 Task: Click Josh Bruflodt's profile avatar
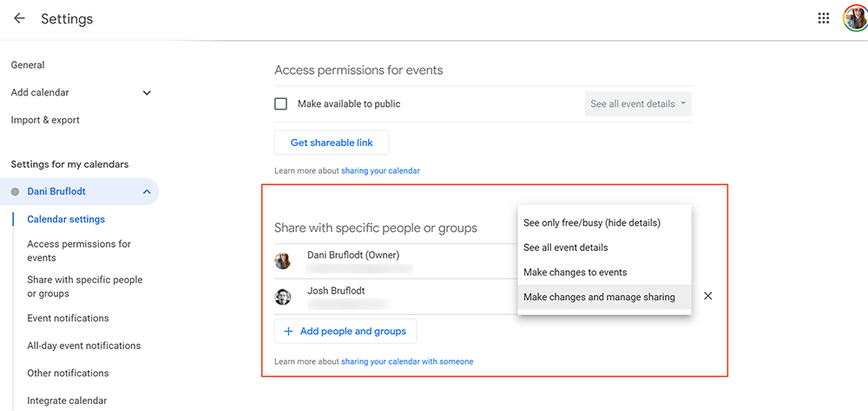pos(283,297)
